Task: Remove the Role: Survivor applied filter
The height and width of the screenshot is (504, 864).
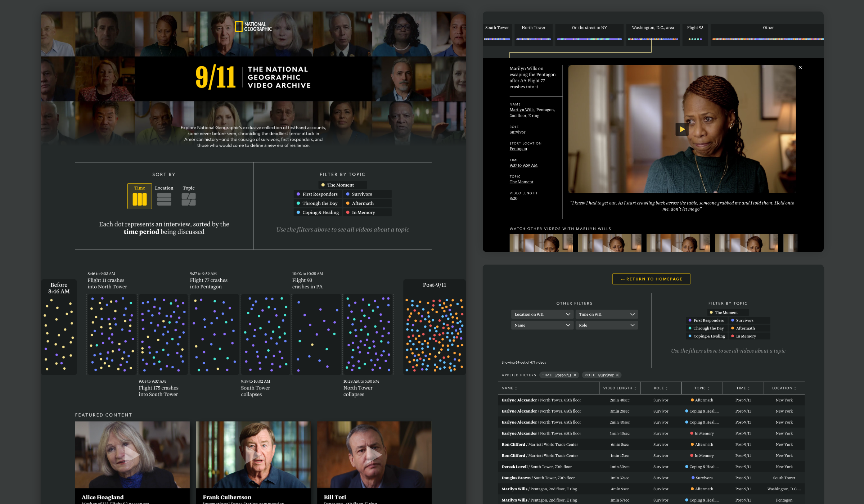Action: tap(617, 375)
